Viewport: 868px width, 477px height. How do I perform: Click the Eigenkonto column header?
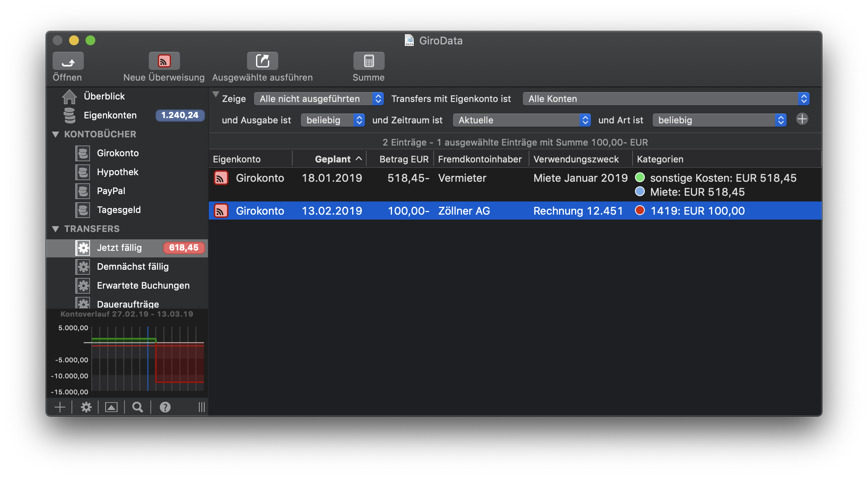(x=251, y=159)
